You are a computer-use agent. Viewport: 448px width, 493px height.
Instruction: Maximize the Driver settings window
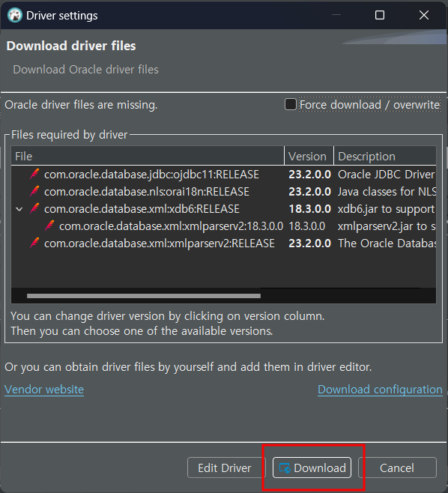click(x=380, y=15)
